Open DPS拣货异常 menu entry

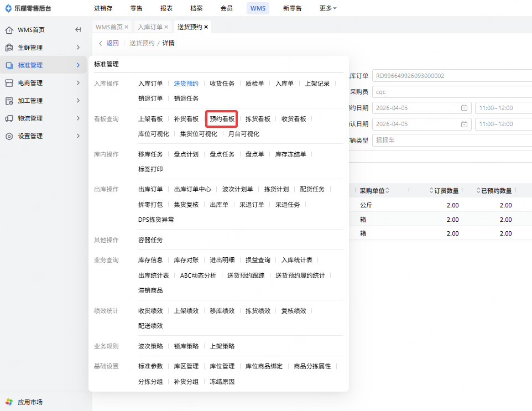(x=156, y=220)
